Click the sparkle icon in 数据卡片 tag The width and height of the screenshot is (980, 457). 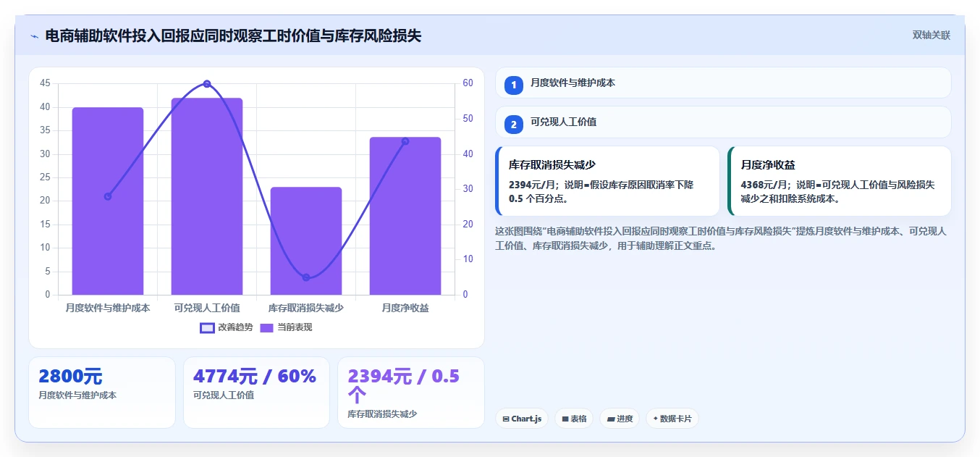(x=655, y=419)
